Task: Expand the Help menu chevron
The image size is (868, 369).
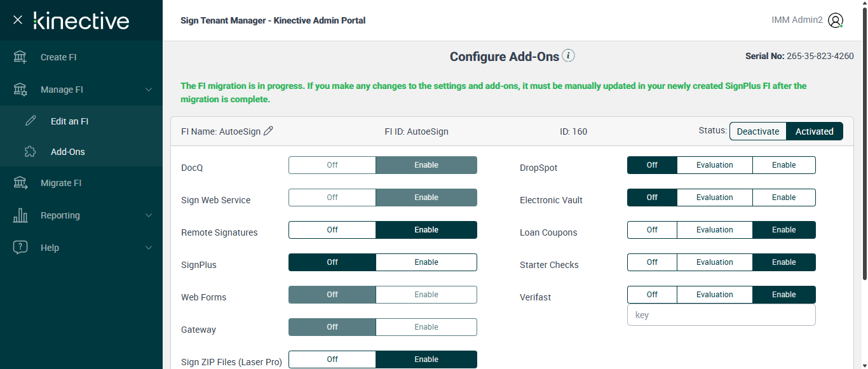Action: coord(149,248)
